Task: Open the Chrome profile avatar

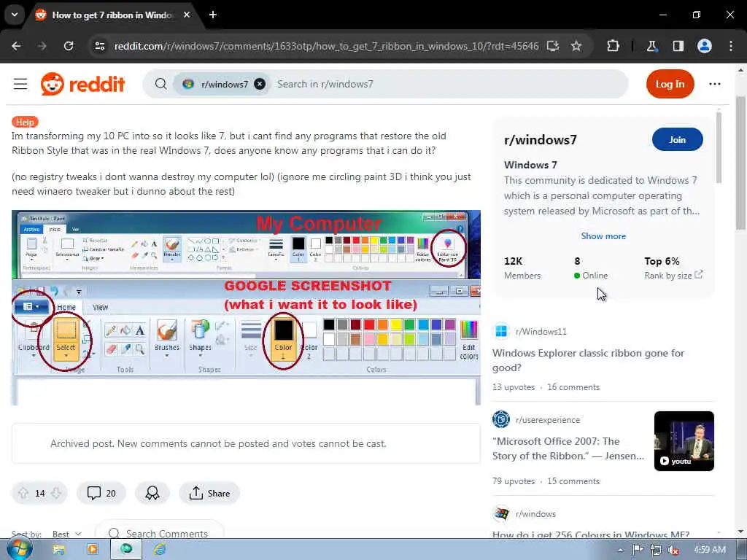Action: point(705,46)
